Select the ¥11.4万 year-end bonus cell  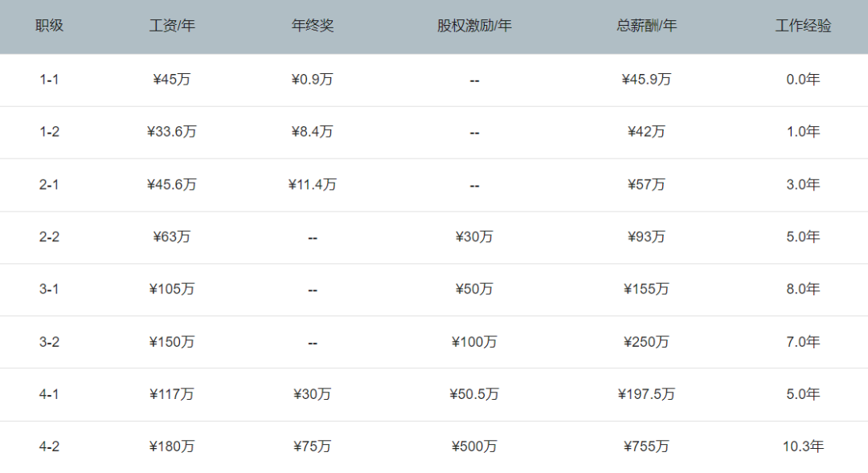pyautogui.click(x=312, y=184)
